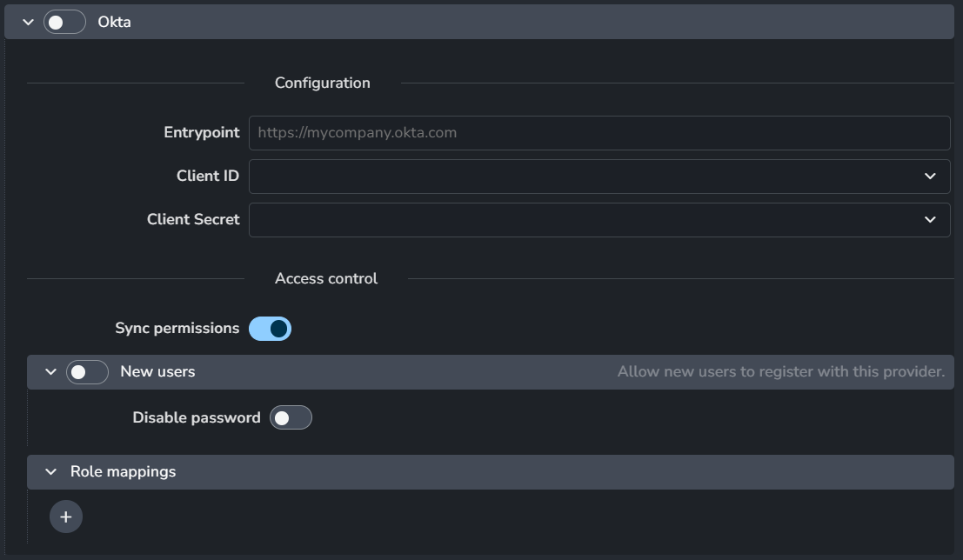
Task: Click the plus icon to add role mapping
Action: coord(66,517)
